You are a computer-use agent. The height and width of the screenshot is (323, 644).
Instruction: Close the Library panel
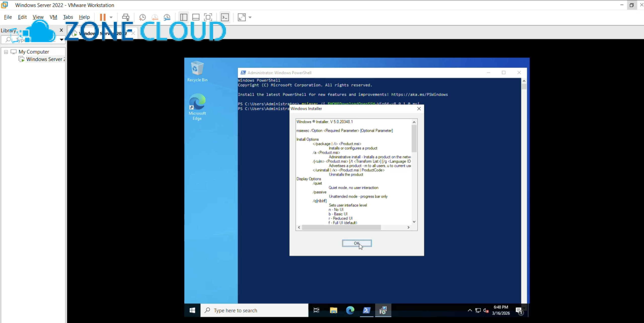pos(61,30)
